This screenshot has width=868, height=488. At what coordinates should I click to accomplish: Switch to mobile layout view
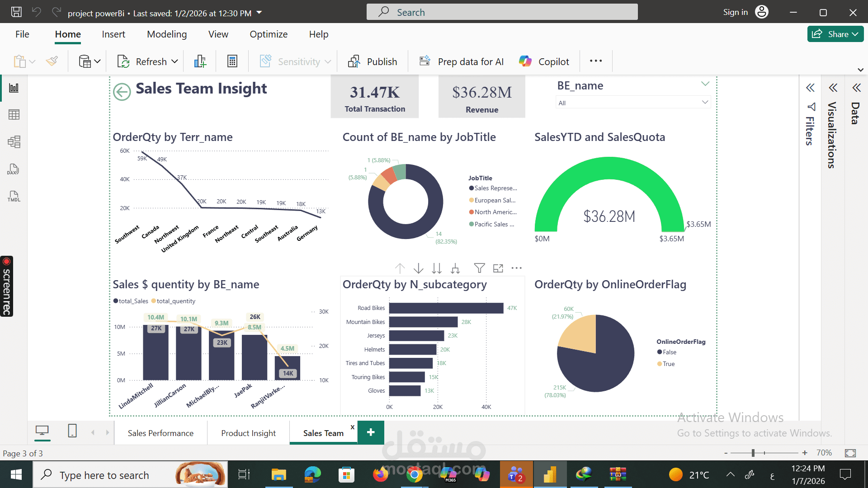click(72, 431)
